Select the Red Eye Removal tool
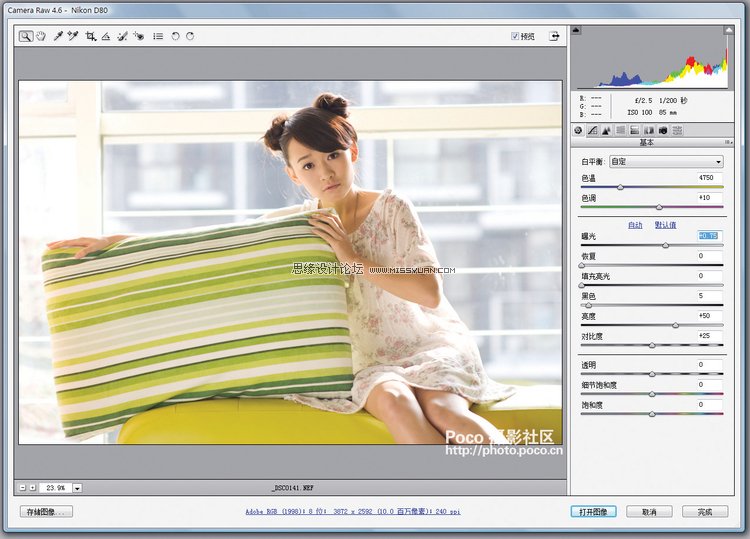750x539 pixels. [139, 36]
